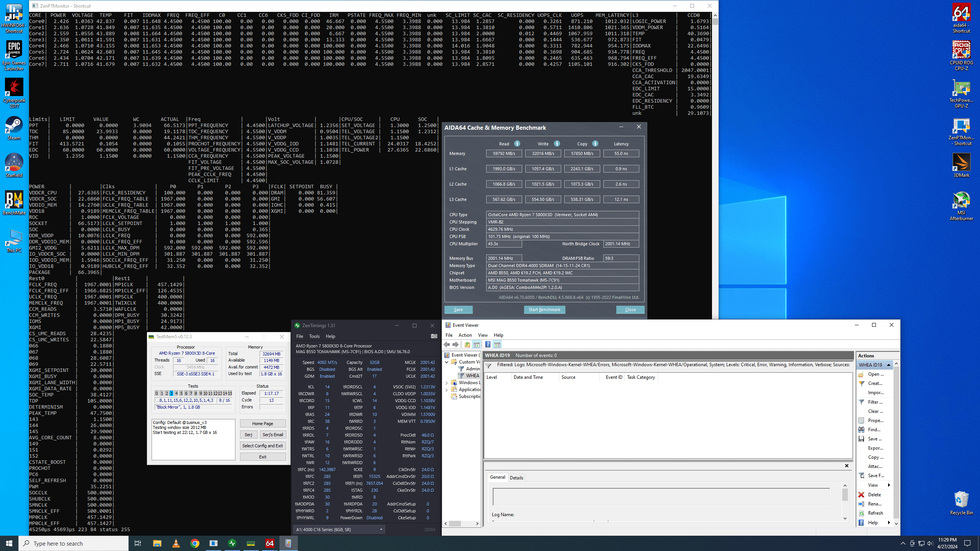Click the Forward arrow in Event Viewer toolbar
This screenshot has width=980, height=551.
point(456,345)
